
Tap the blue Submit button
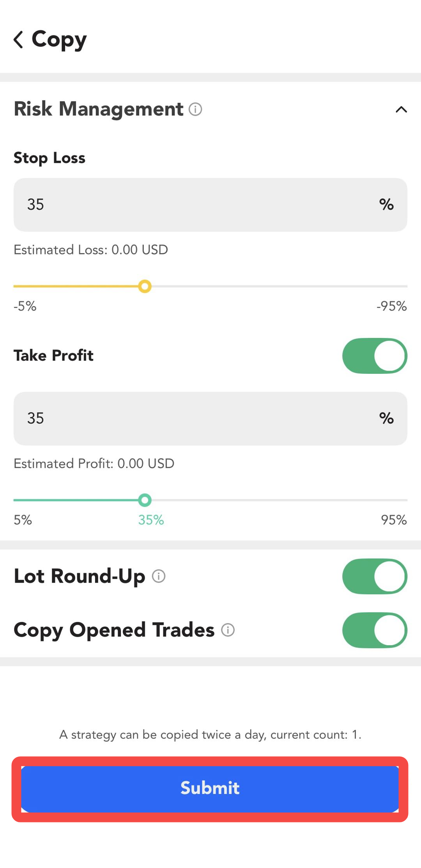[210, 789]
